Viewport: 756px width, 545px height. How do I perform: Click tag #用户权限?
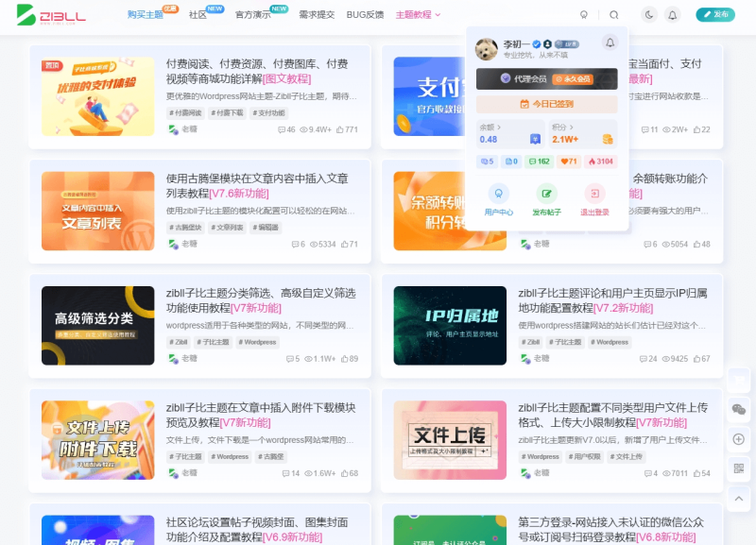584,457
